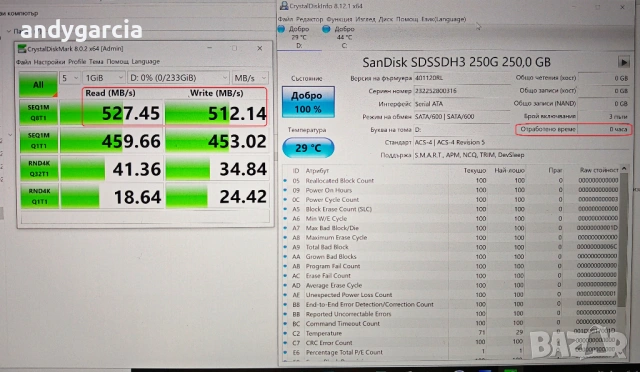Select disk C: status circle at 44 °C
The image size is (640, 372).
pyautogui.click(x=326, y=29)
